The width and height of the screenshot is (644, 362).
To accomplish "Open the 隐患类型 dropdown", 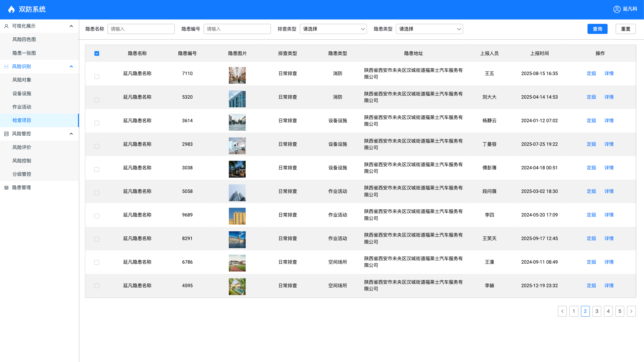I will (x=429, y=29).
